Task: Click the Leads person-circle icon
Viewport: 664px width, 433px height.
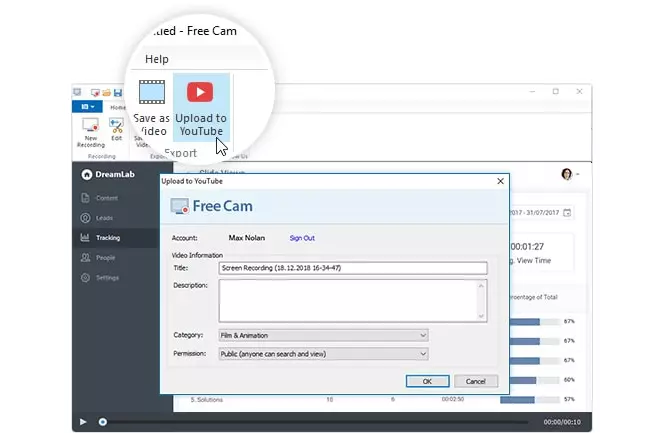Action: tap(85, 218)
